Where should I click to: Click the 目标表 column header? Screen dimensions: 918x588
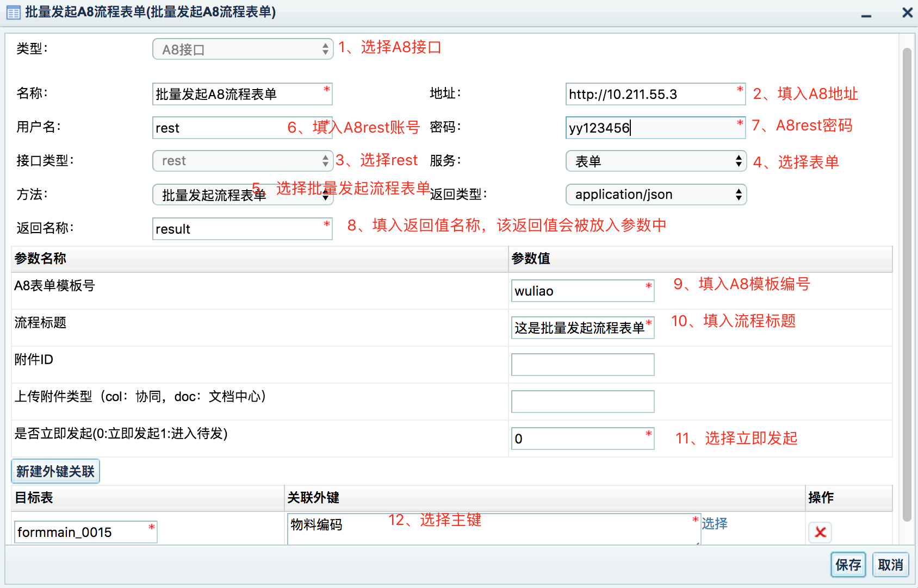[148, 498]
